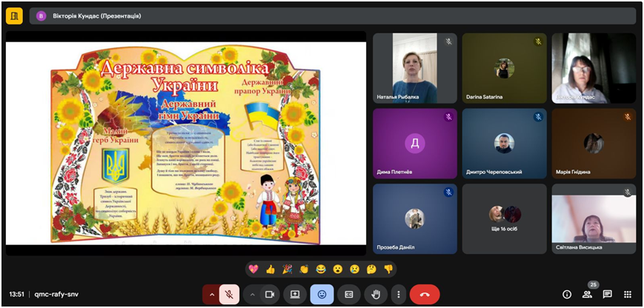Turn on captions button
Screen dimensions: 644x308
pyautogui.click(x=348, y=294)
